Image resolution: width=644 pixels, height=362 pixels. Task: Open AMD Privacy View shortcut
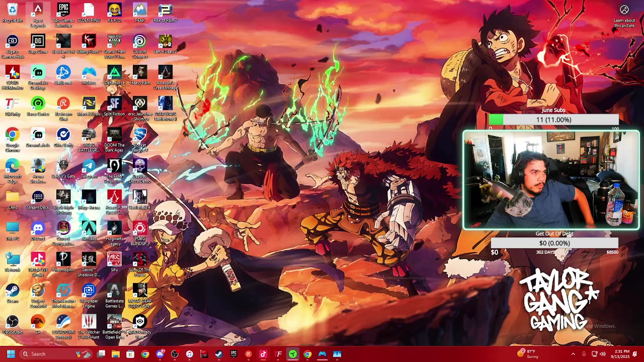point(140,327)
